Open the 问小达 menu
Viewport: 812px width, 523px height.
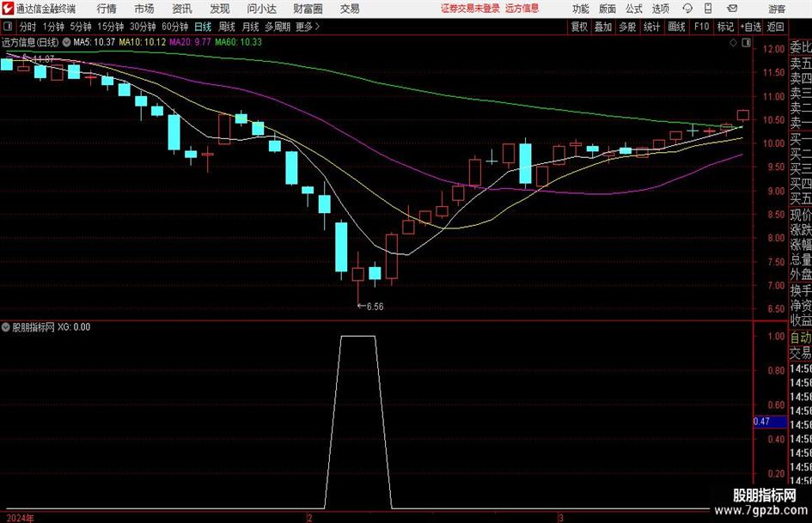pos(261,9)
